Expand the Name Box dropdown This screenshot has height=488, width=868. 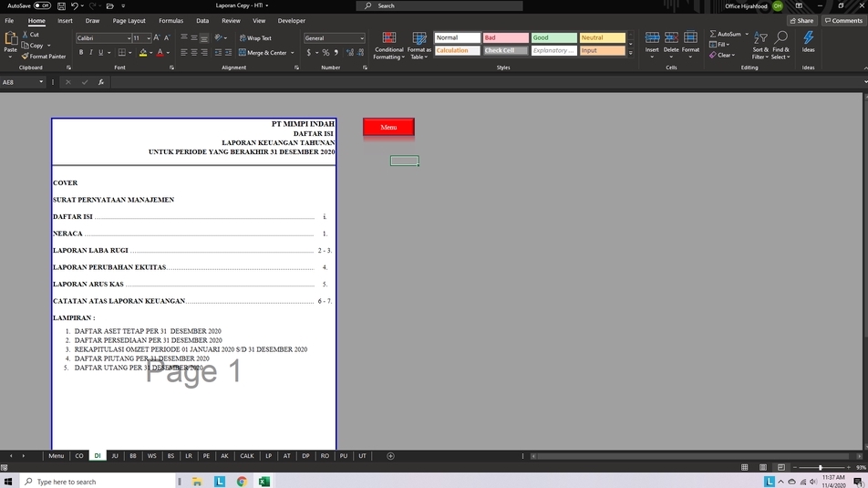(41, 82)
